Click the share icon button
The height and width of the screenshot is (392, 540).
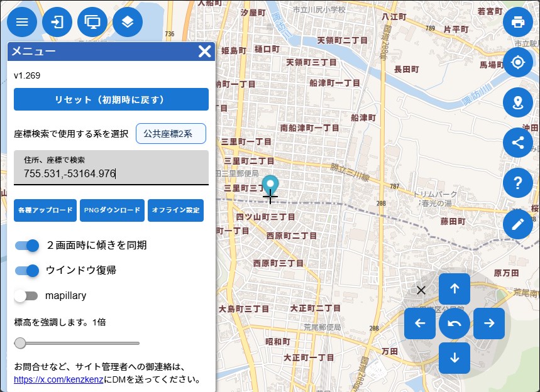518,143
